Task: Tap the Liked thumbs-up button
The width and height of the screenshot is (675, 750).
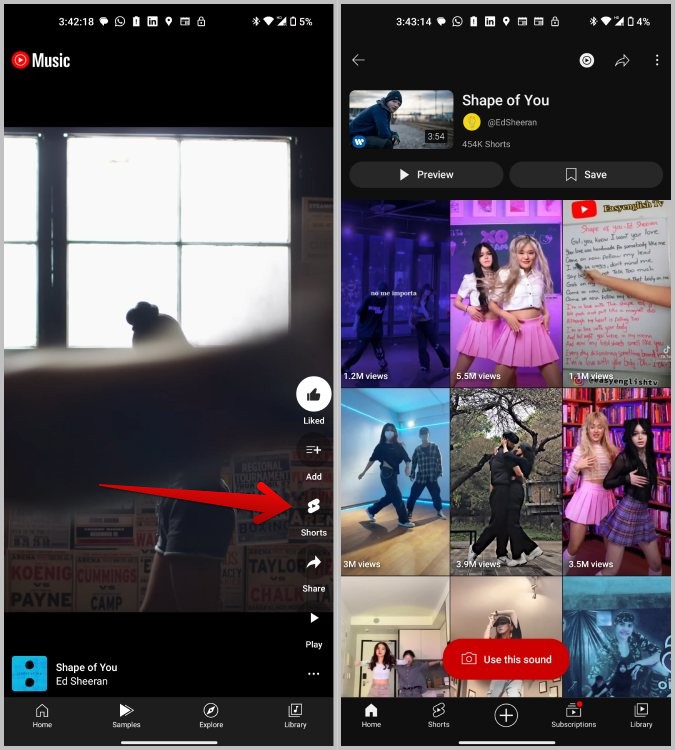Action: click(x=313, y=394)
